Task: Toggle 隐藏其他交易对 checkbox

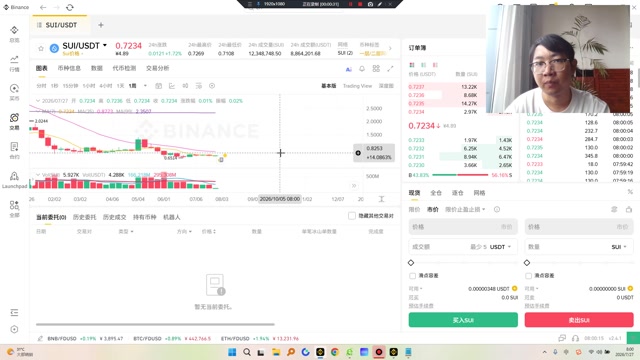Action: [x=352, y=216]
